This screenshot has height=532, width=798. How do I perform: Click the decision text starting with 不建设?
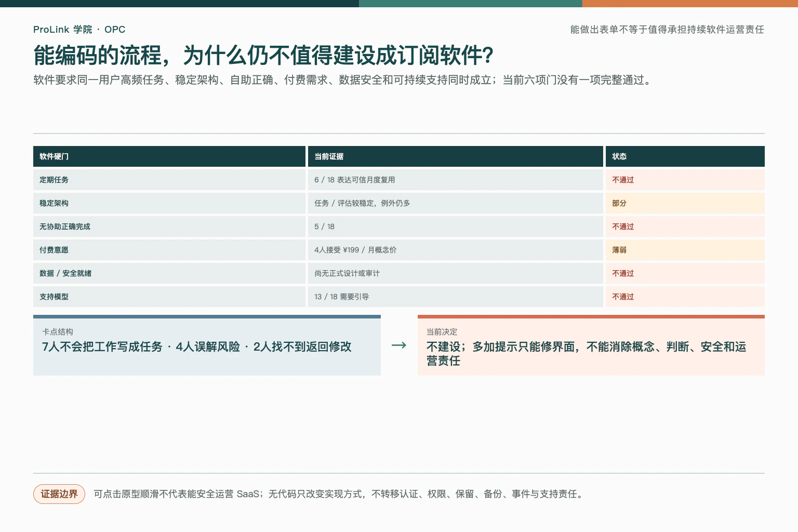coord(587,354)
